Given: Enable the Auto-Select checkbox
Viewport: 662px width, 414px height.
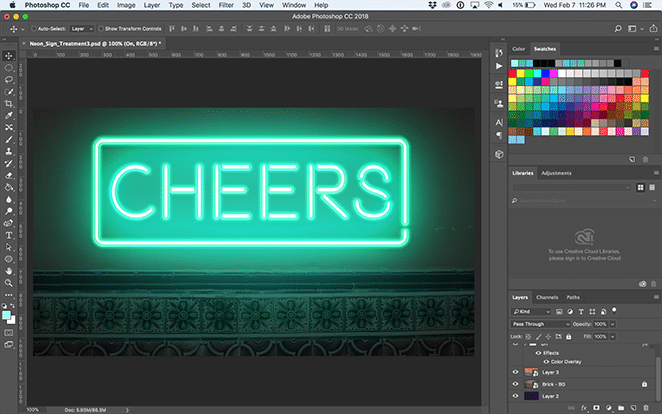Looking at the screenshot, I should click(34, 29).
